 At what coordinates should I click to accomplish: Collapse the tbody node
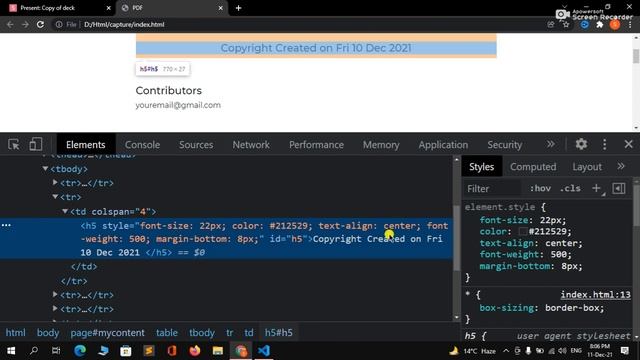(45, 169)
